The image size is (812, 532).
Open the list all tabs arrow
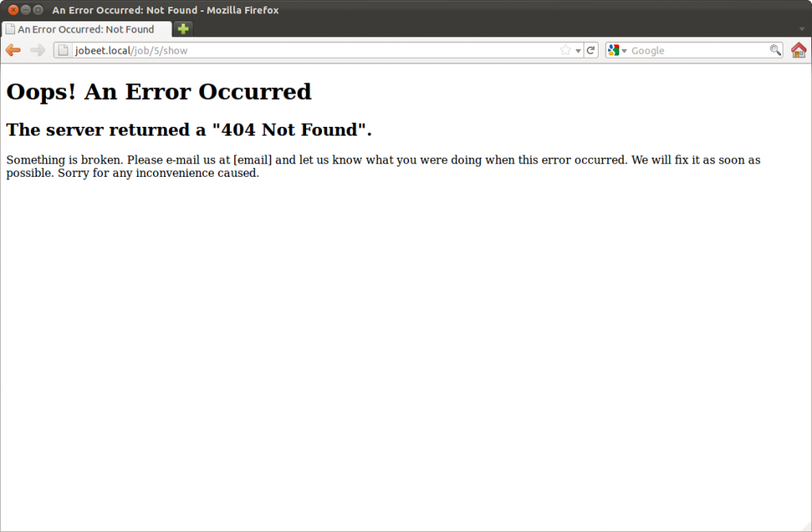pyautogui.click(x=802, y=29)
